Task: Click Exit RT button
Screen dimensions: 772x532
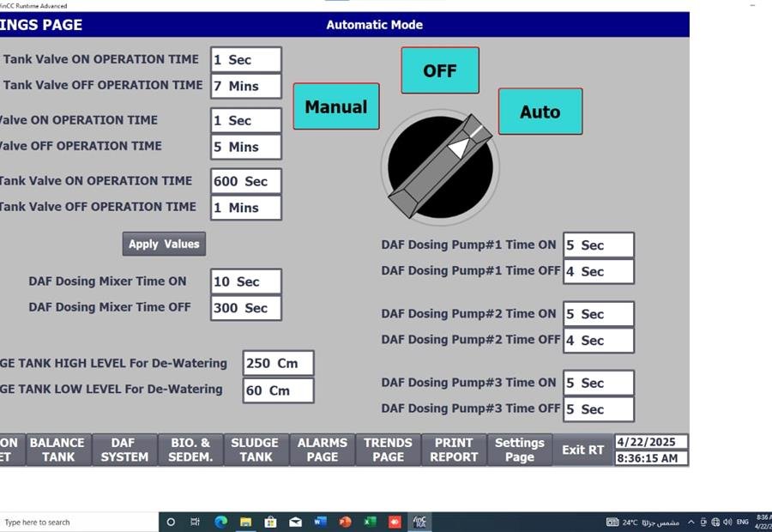Action: tap(583, 450)
